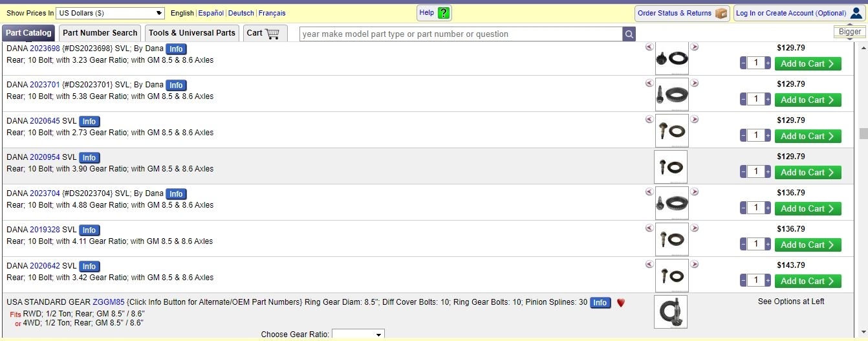Show next image for DANA 2019328
This screenshot has width=868, height=341.
(x=695, y=228)
